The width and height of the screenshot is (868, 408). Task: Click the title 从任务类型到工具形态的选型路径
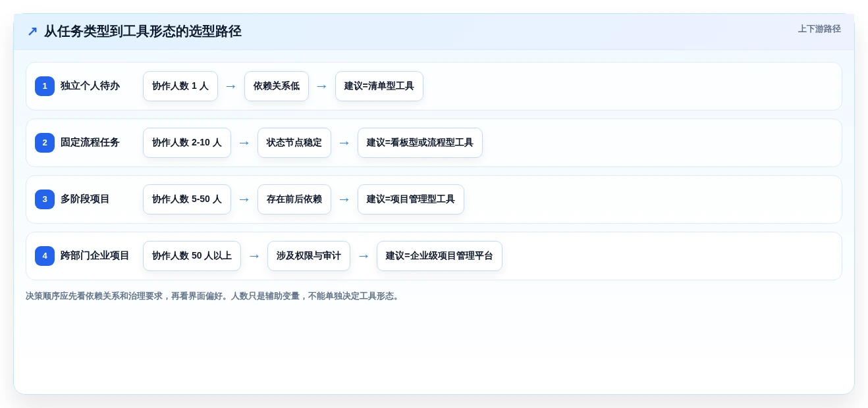click(x=143, y=32)
